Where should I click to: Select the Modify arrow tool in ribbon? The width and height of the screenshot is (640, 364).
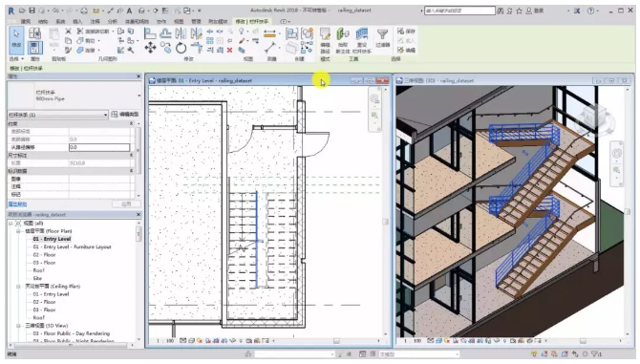coord(16,40)
